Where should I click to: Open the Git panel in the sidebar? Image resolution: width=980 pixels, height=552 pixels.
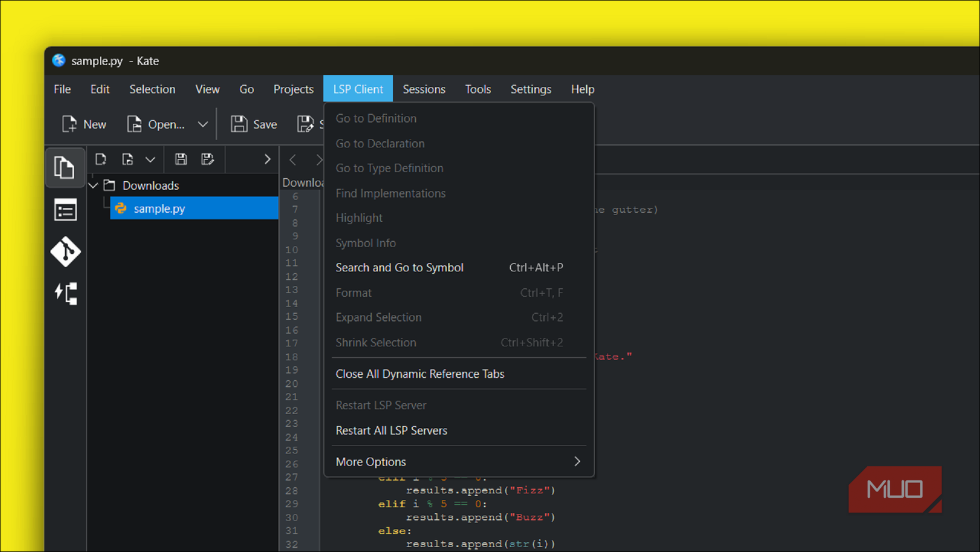pos(65,252)
